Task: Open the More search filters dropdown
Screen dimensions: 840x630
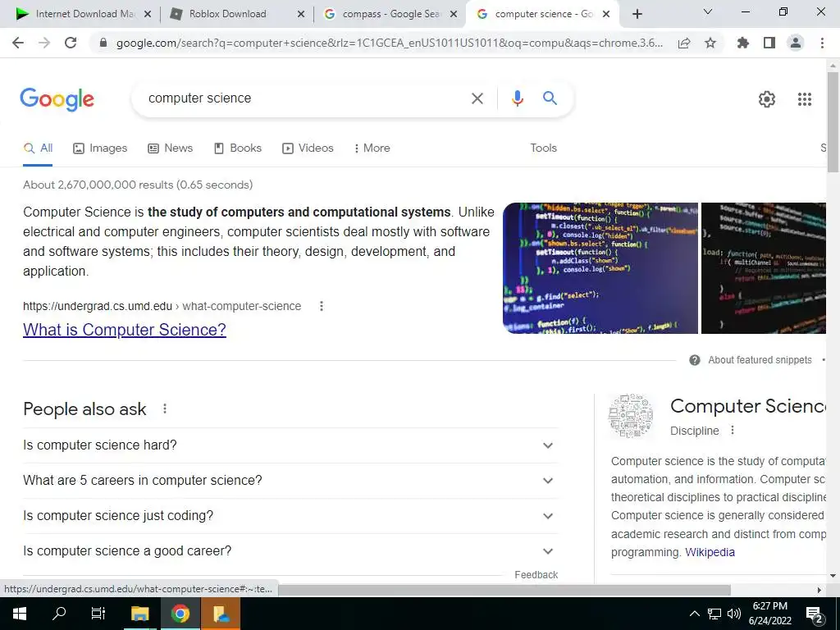Action: point(372,148)
